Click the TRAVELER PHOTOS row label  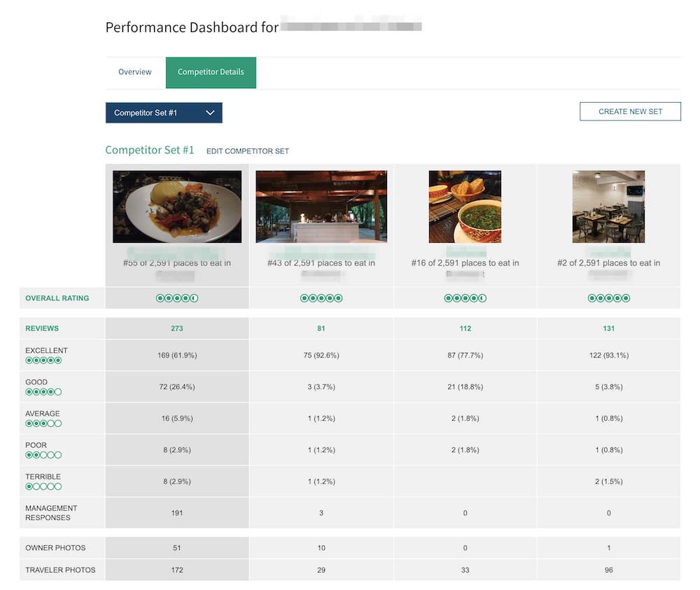(60, 570)
